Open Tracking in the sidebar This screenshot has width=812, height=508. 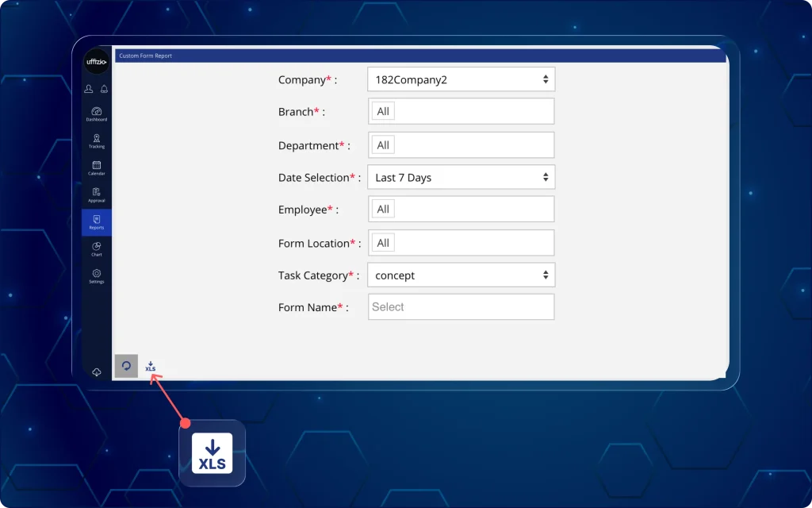(96, 141)
